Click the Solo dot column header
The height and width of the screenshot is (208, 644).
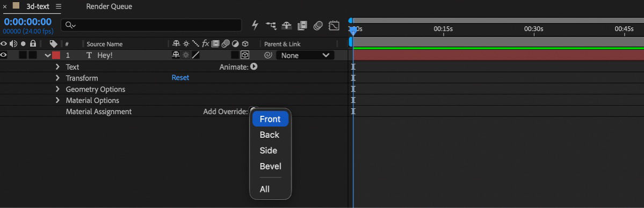[x=23, y=43]
